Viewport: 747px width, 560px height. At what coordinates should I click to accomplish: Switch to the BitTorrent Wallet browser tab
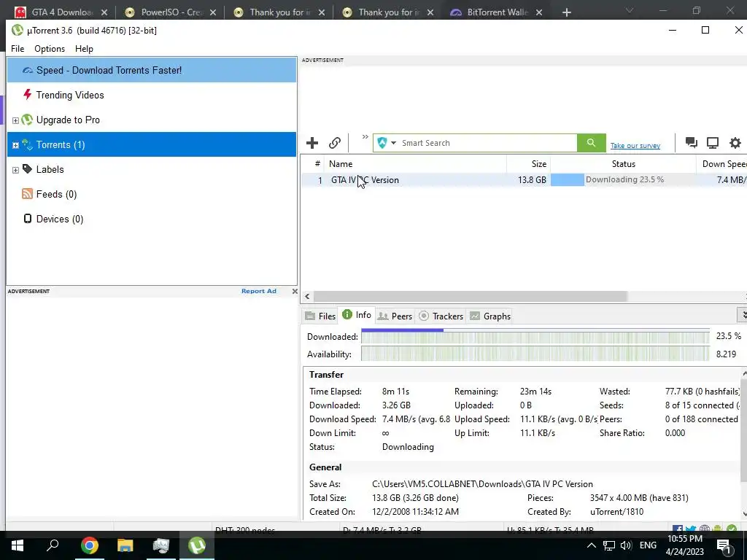click(x=497, y=12)
